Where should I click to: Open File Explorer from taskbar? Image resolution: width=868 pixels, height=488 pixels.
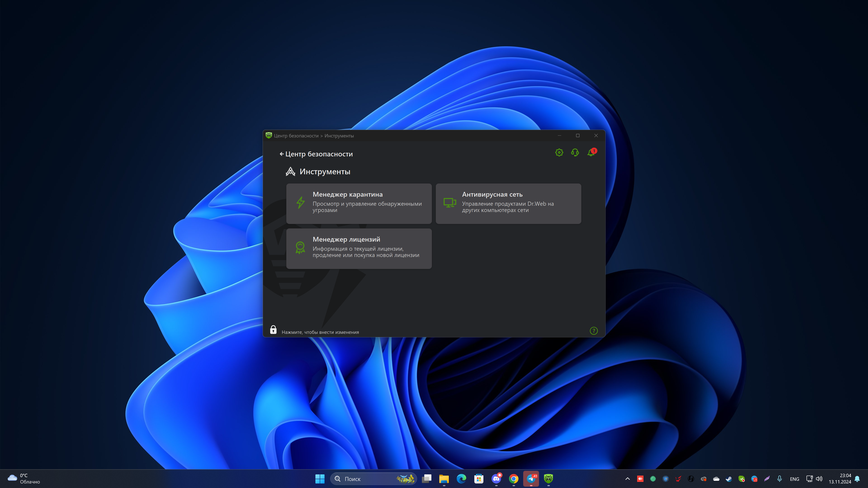click(444, 479)
